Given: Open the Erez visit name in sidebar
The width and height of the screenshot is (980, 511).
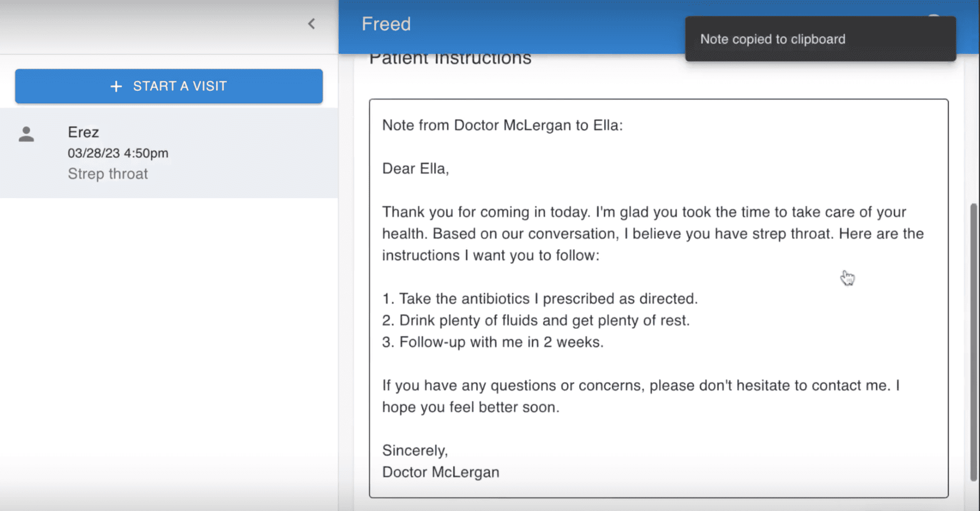Looking at the screenshot, I should pyautogui.click(x=83, y=132).
